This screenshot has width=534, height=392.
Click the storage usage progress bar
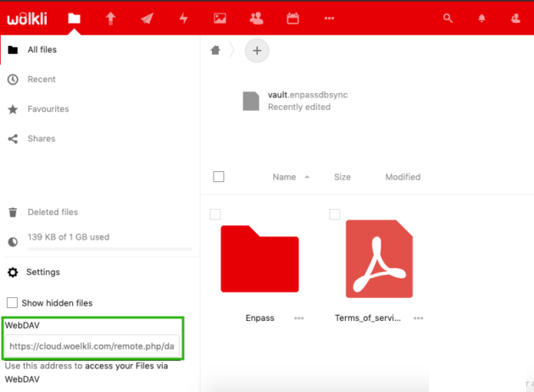[110, 249]
